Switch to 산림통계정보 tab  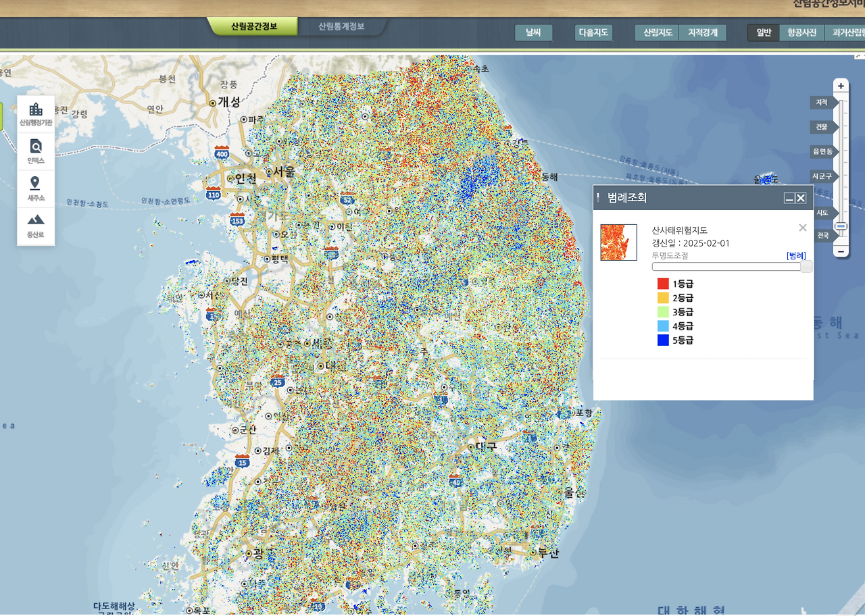pos(341,26)
